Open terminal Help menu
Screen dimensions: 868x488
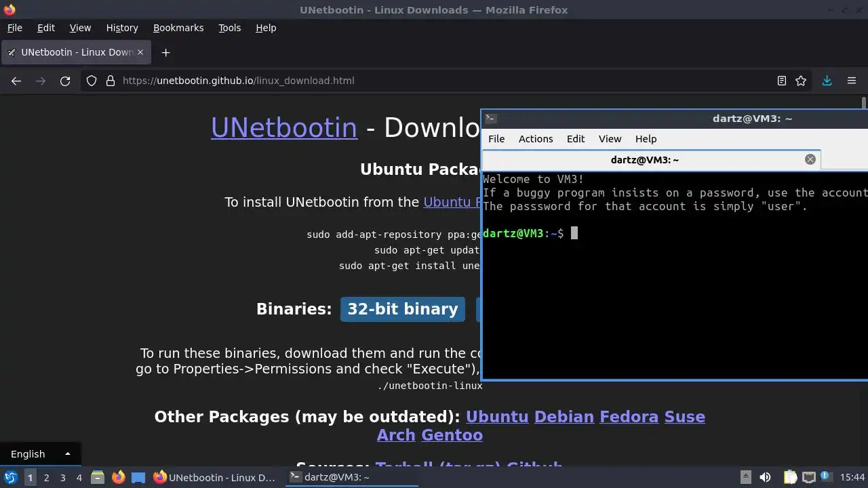(646, 138)
